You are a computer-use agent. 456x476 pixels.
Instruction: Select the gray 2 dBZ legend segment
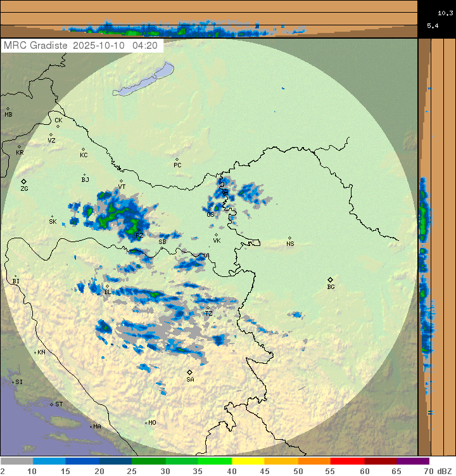click(16, 461)
